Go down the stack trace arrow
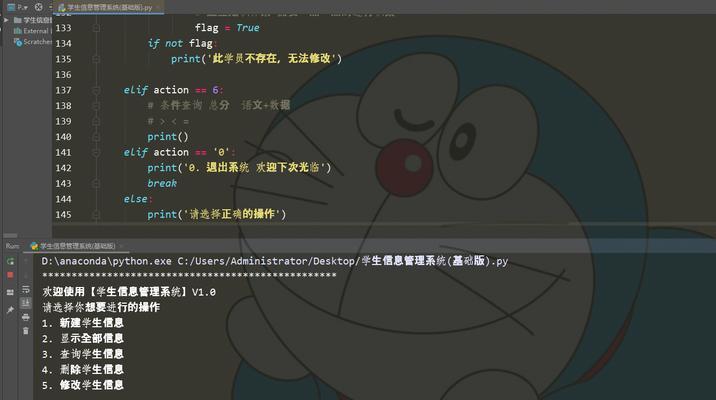Image resolution: width=716 pixels, height=400 pixels. (26, 275)
